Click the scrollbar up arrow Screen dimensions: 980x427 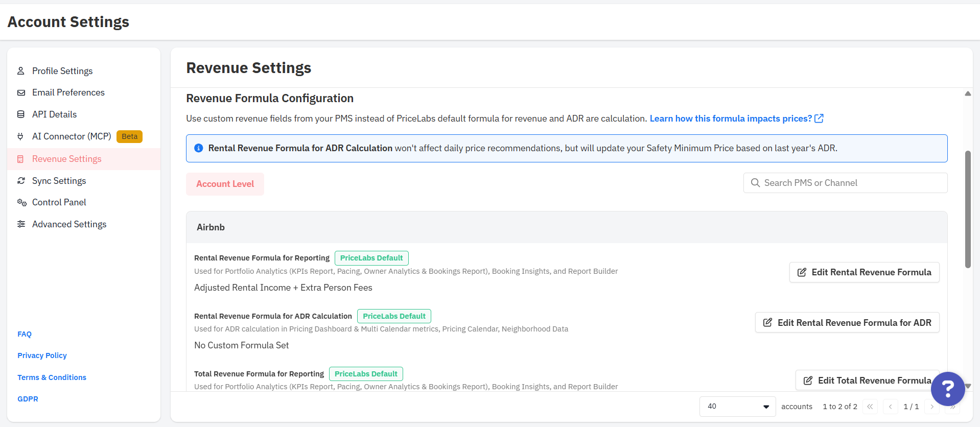pyautogui.click(x=968, y=93)
